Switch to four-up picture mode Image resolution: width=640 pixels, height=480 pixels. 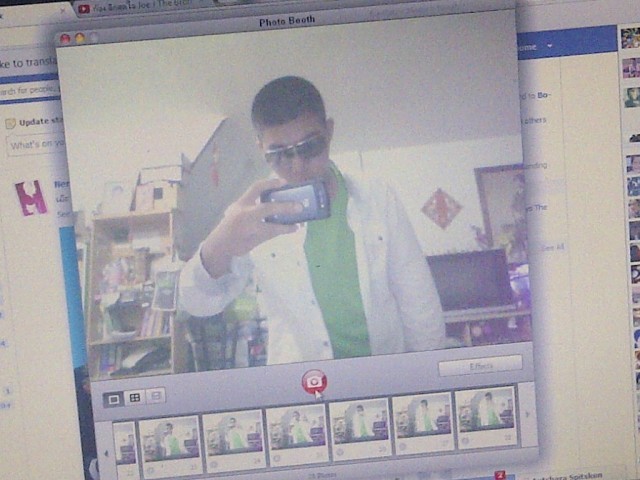pos(135,397)
